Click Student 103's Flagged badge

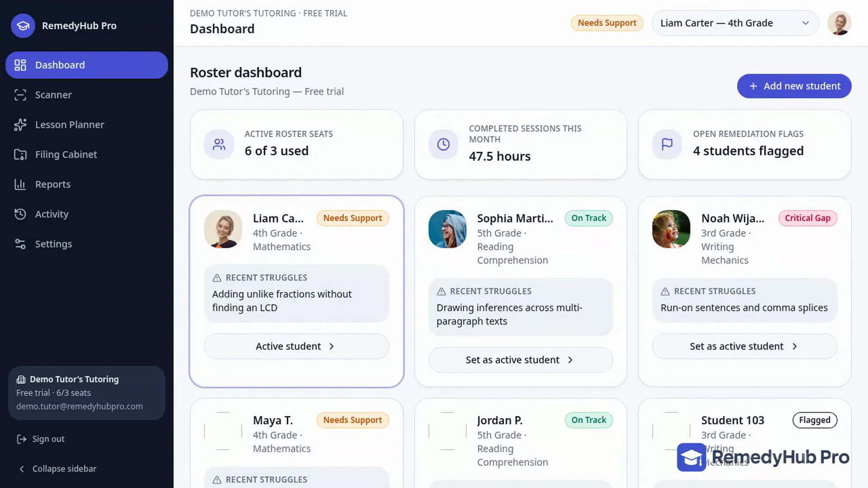point(815,420)
